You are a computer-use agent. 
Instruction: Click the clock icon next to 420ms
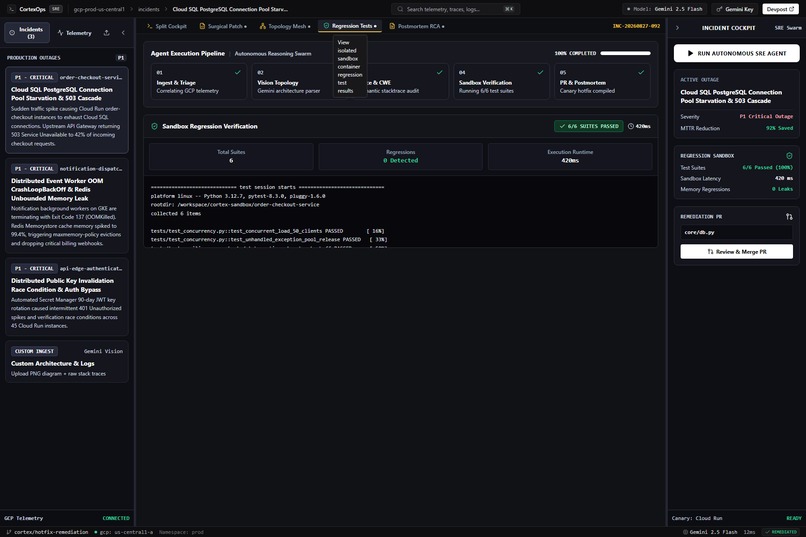click(x=631, y=126)
